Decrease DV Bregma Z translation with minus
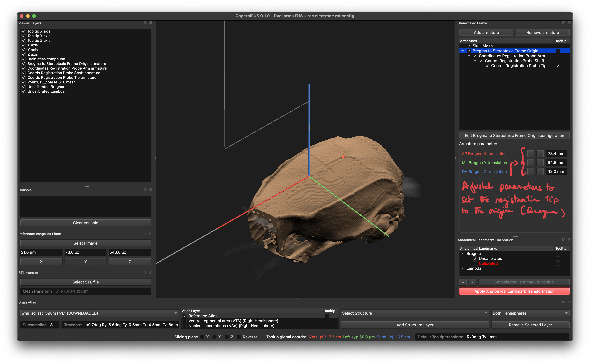Image resolution: width=590 pixels, height=364 pixels. tap(531, 172)
